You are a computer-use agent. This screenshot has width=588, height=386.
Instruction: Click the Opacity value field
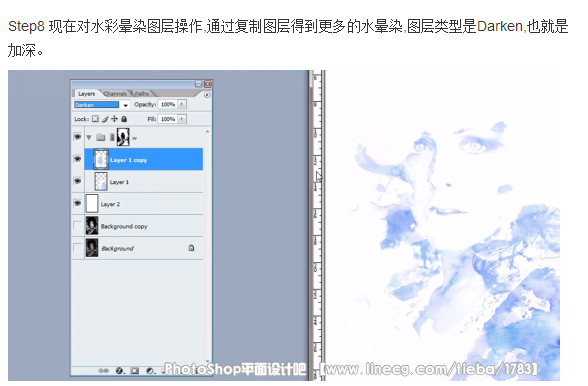168,104
